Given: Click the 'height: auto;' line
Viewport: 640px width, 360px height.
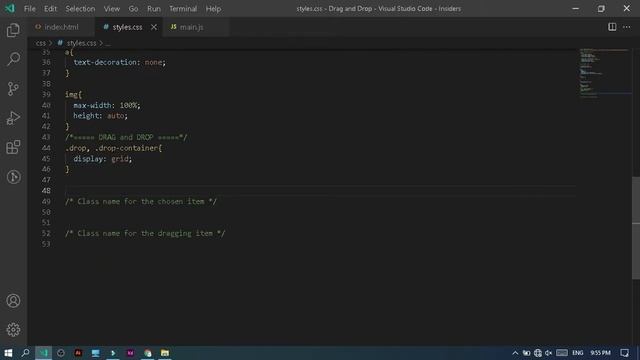Looking at the screenshot, I should [100, 116].
